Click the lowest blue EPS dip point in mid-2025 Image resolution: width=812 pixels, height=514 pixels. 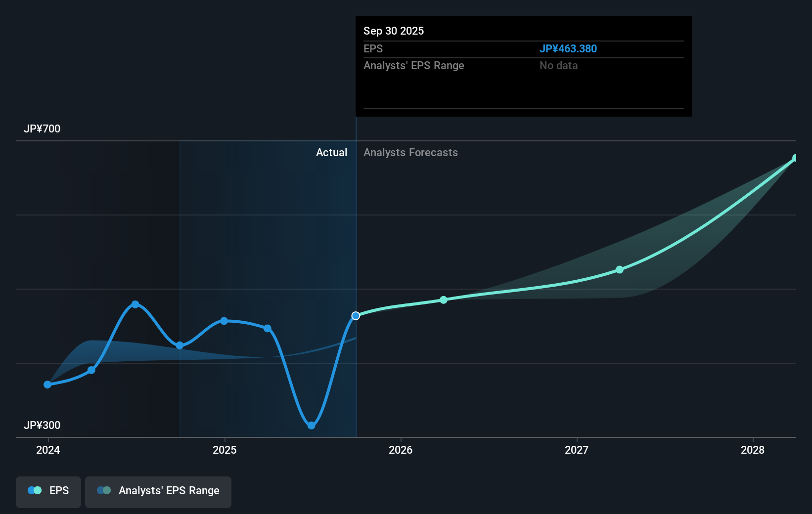311,425
